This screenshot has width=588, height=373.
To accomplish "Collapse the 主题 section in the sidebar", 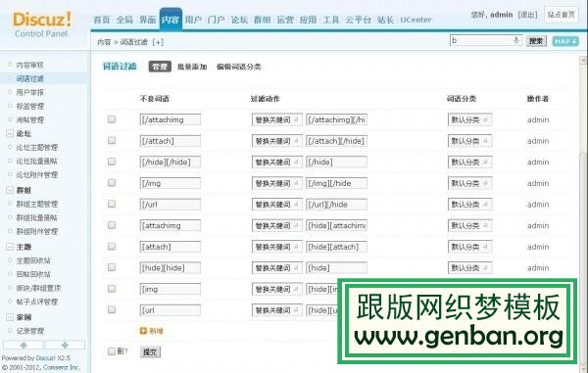I will click(10, 247).
